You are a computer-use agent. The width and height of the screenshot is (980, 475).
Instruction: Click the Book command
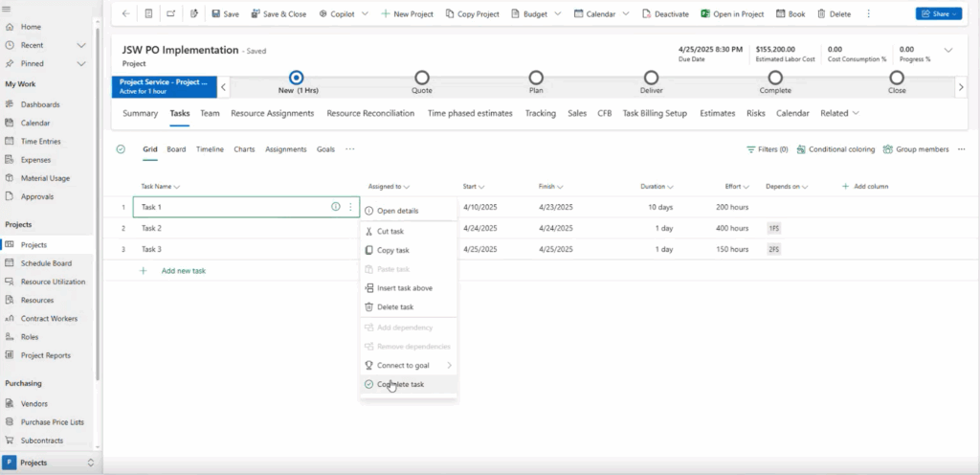(791, 13)
